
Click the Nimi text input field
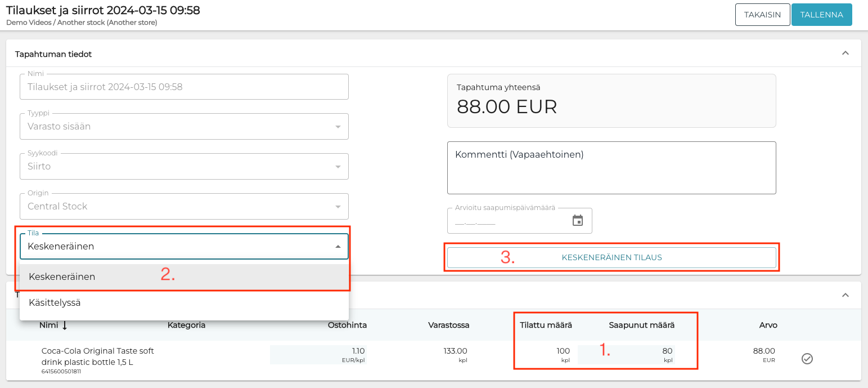click(x=184, y=87)
